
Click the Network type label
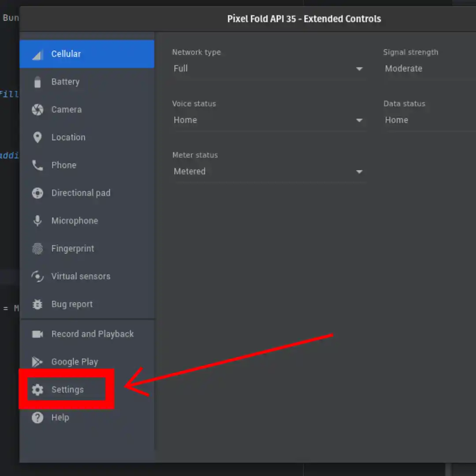click(x=197, y=52)
